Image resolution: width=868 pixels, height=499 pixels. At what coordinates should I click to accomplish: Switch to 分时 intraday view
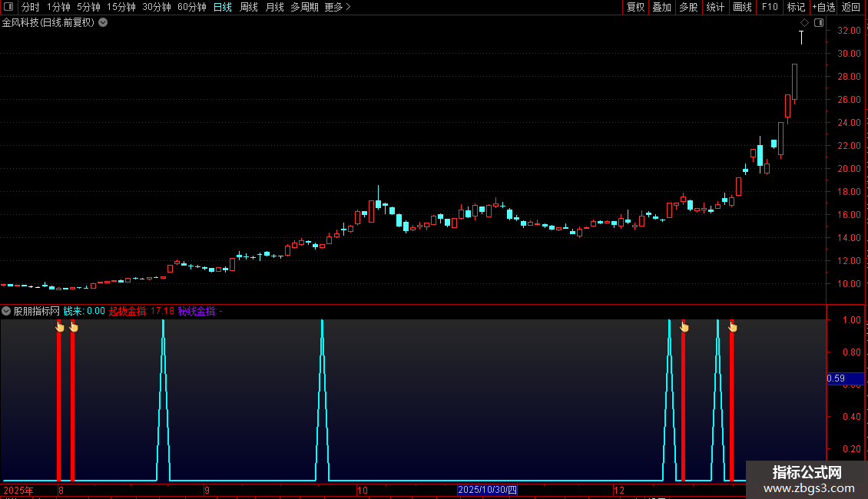tap(31, 7)
